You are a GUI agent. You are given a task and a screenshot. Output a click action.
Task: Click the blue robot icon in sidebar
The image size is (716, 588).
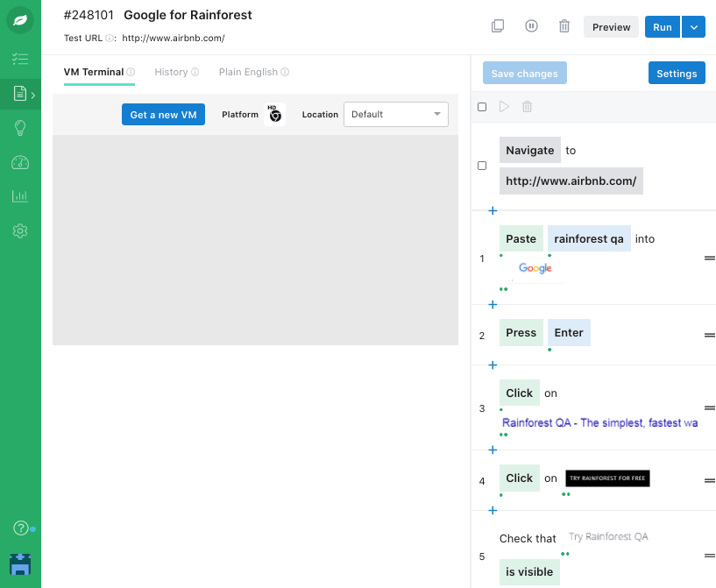20,564
